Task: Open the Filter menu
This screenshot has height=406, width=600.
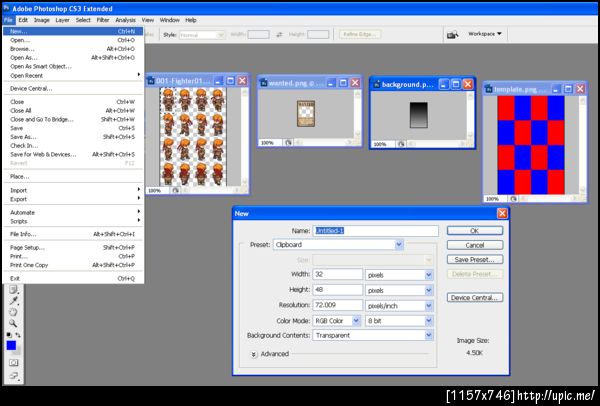Action: click(103, 20)
